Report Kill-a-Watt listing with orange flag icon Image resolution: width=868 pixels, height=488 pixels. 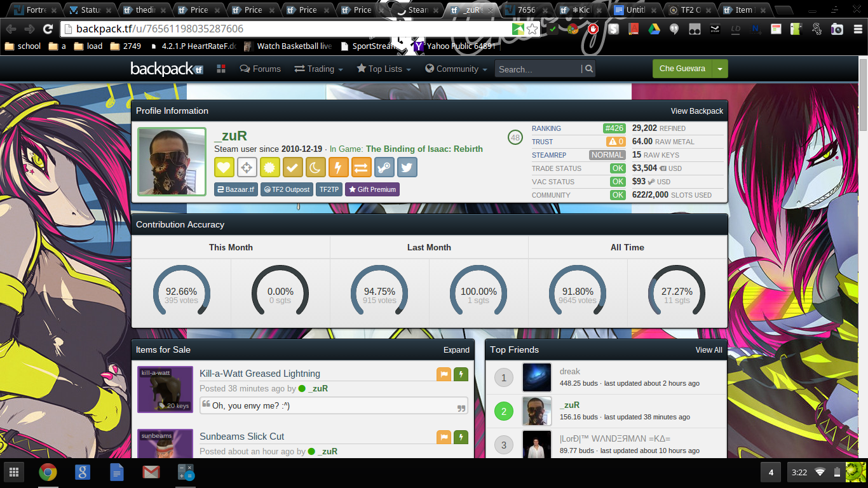(444, 374)
